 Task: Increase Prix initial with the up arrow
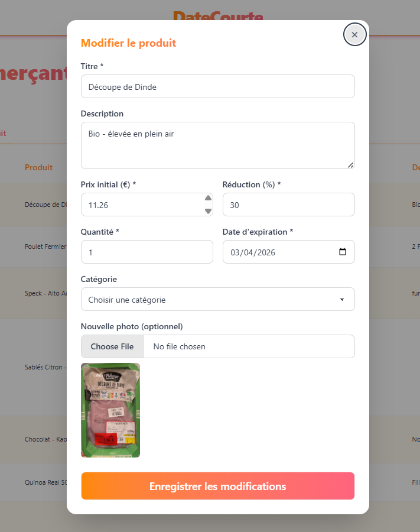208,198
